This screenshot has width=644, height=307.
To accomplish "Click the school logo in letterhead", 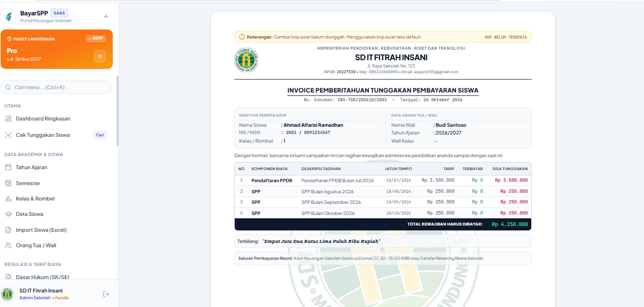I will [246, 60].
